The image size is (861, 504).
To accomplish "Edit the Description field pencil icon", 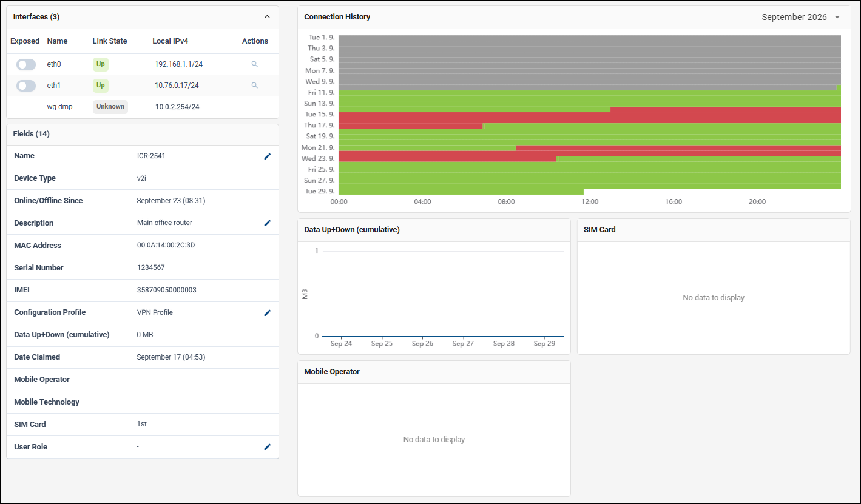I will pos(268,223).
